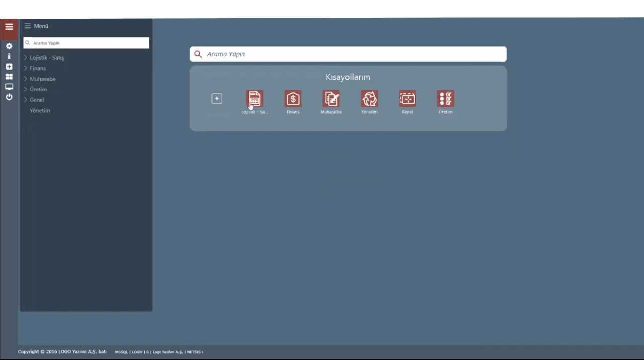Select Yönetim in the menu tree
Viewport: 644px width, 360px height.
tap(40, 111)
